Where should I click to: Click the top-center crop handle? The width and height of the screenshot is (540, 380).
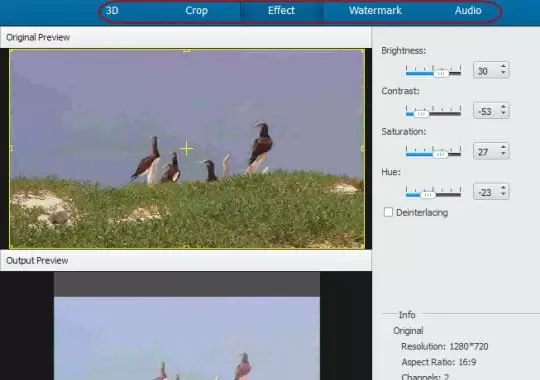[x=186, y=51]
